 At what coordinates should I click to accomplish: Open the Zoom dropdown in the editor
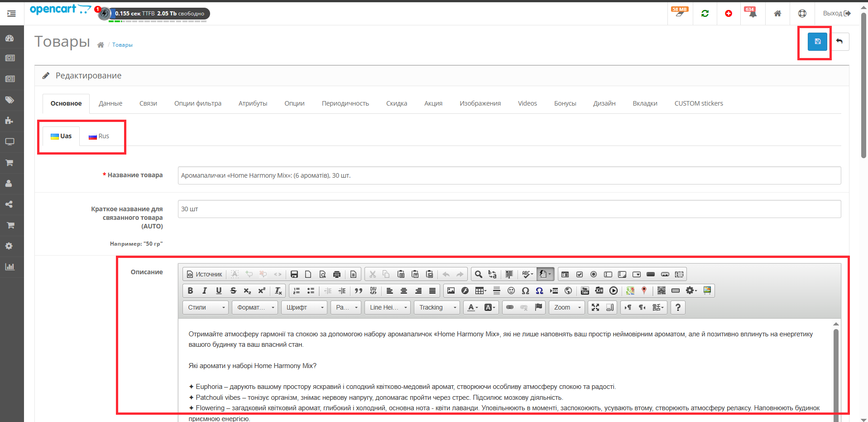(567, 307)
